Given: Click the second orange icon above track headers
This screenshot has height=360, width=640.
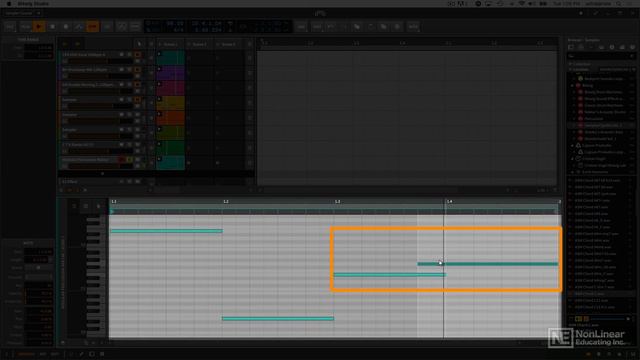Looking at the screenshot, I should tap(78, 44).
